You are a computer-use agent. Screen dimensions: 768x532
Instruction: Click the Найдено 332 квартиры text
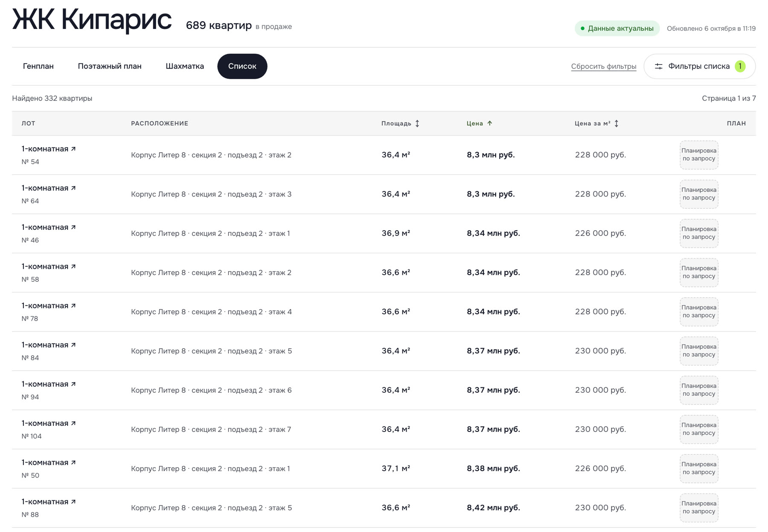[x=52, y=98]
